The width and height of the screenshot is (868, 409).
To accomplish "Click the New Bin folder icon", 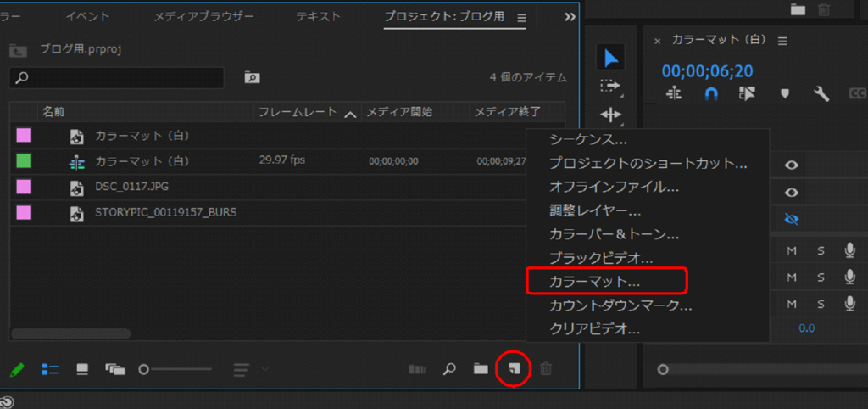I will tap(481, 368).
